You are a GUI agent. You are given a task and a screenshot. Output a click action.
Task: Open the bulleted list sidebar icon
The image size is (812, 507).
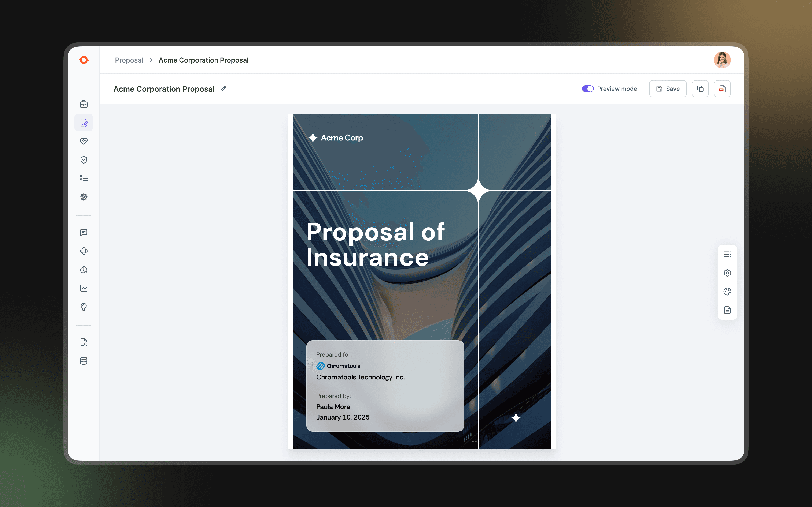[x=84, y=178]
